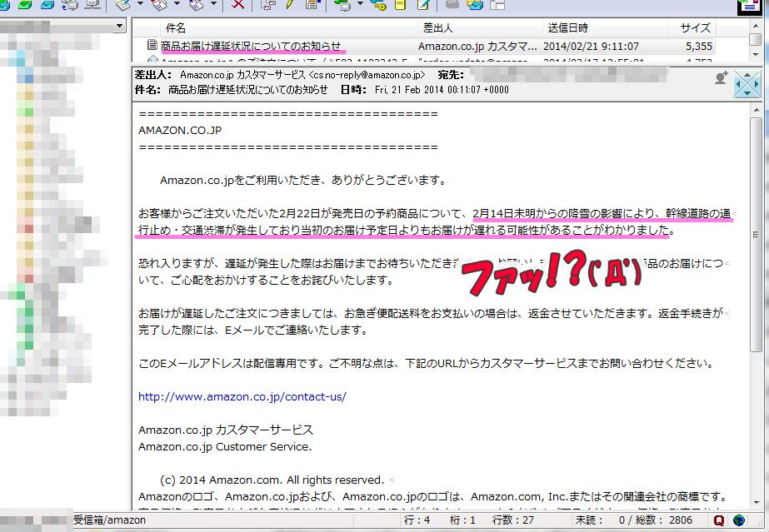Screen dimensions: 769x532
Task: Select the message 商品お届け遅延状況についてのお知らせ in the list
Action: point(251,46)
